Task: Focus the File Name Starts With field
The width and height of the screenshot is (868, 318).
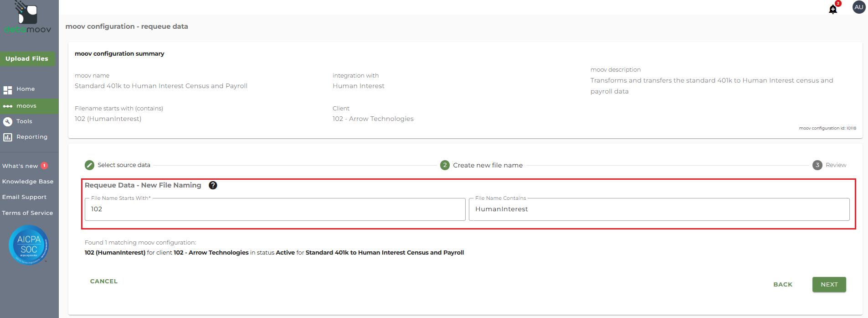Action: click(x=275, y=209)
